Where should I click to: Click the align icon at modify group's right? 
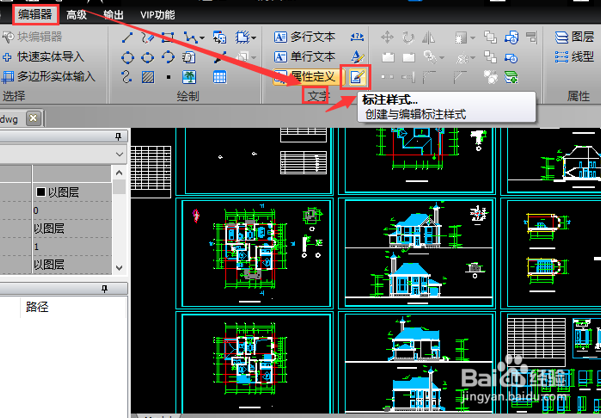[531, 38]
